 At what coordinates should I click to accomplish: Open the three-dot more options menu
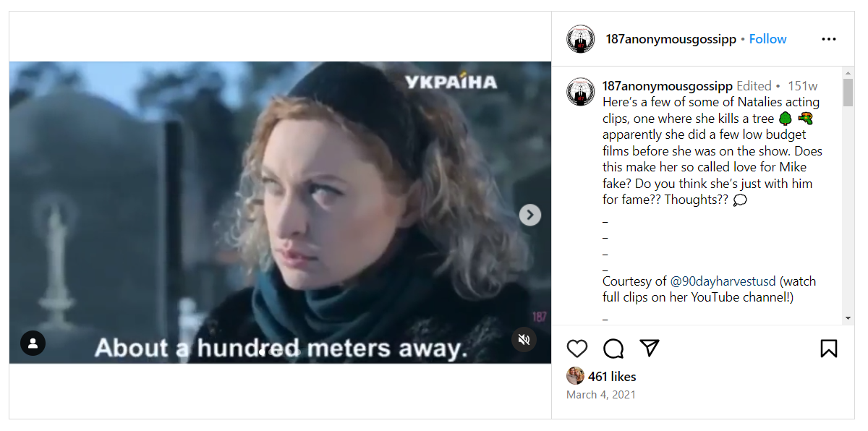pyautogui.click(x=828, y=39)
